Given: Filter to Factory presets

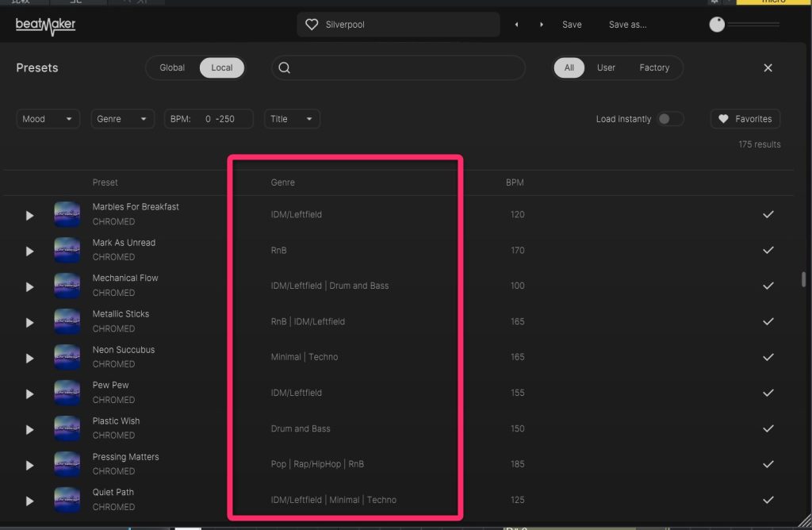Looking at the screenshot, I should coord(654,68).
